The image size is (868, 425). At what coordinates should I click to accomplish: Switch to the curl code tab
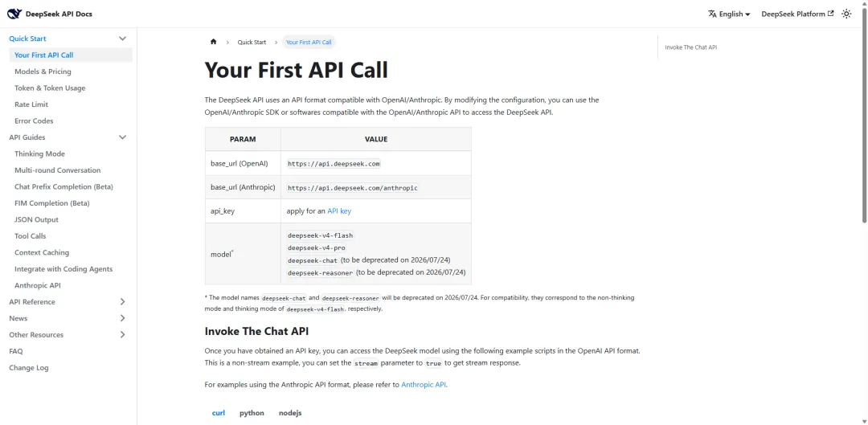(219, 413)
